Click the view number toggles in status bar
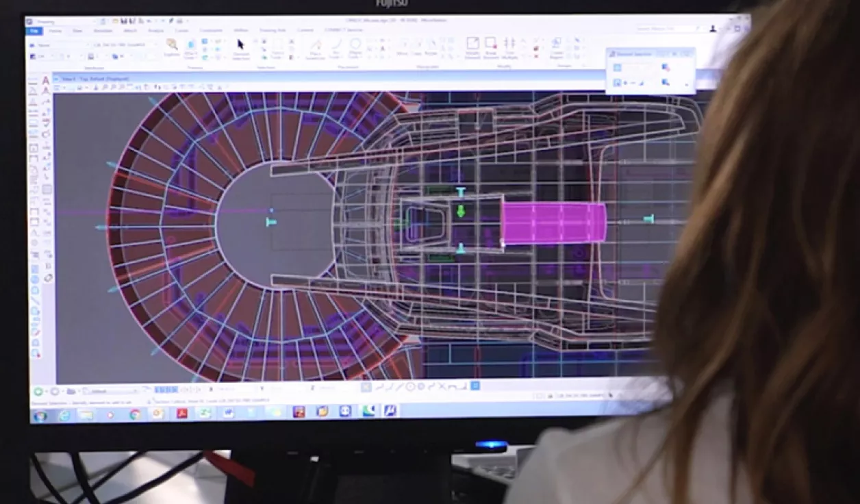860x504 pixels. pos(166,389)
